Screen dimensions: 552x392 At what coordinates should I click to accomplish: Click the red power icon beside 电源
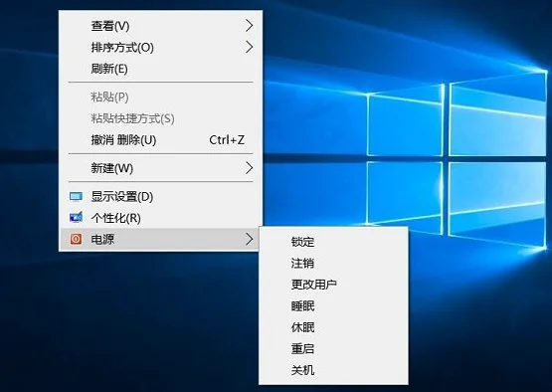pyautogui.click(x=76, y=239)
